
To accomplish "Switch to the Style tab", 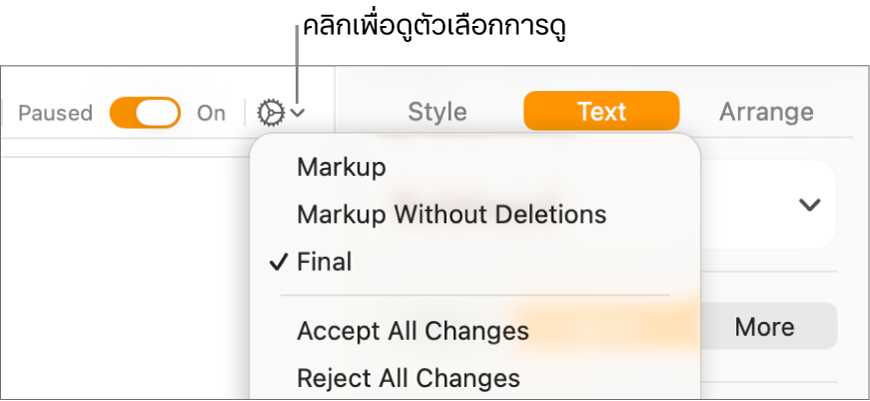I will pyautogui.click(x=437, y=112).
